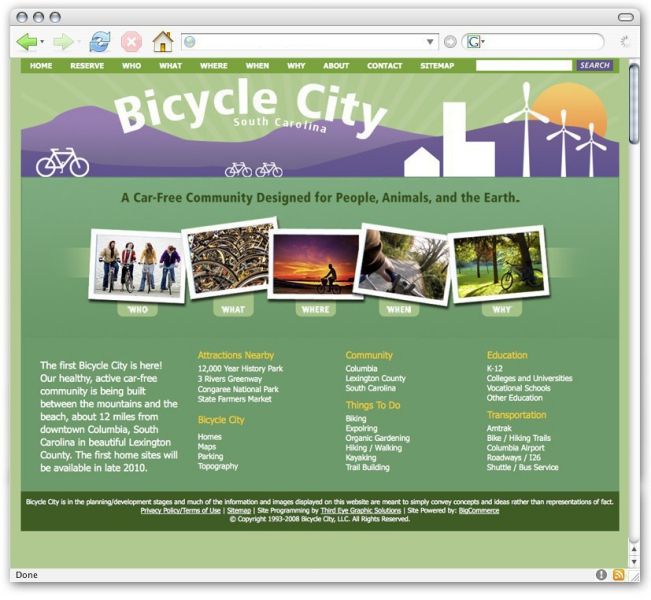Screen dimensions: 651x600
Task: Open the Lexington County link
Action: pos(375,378)
